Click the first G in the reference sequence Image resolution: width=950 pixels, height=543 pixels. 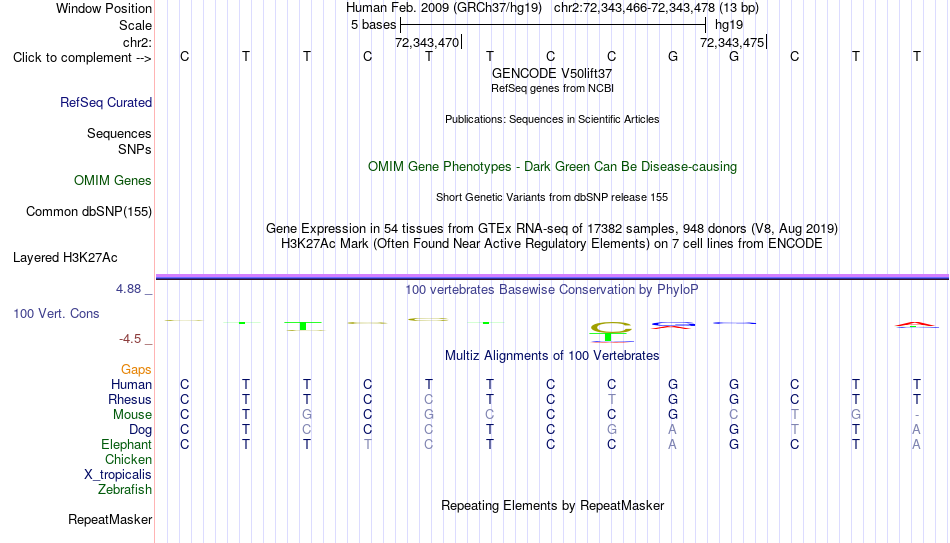click(673, 56)
